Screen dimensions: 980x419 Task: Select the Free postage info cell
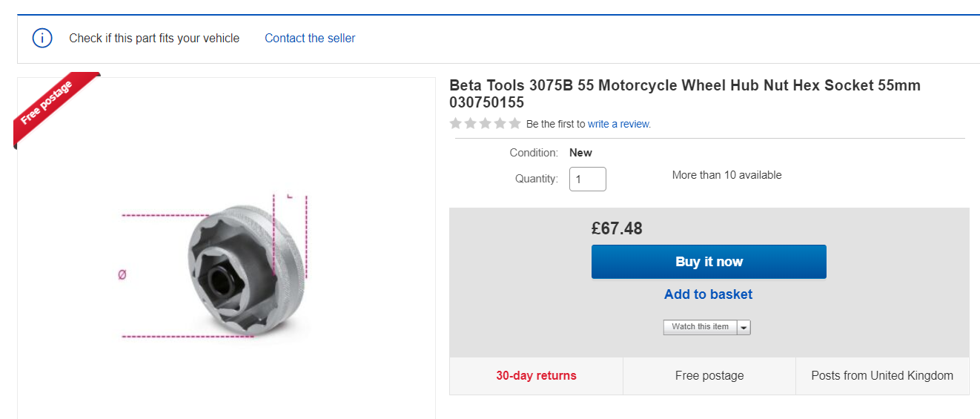point(709,376)
